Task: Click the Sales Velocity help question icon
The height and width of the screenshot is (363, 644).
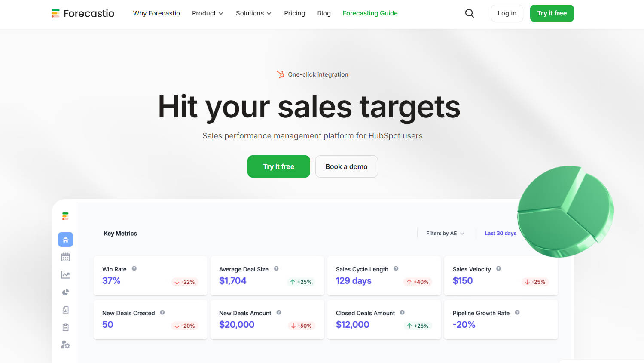Action: [499, 269]
